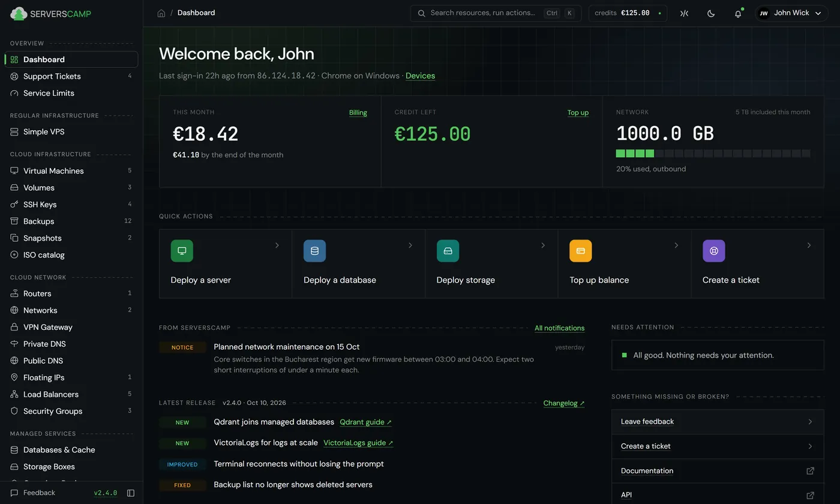Collapse sidebar using the panel icon
This screenshot has width=840, height=504.
tap(131, 493)
